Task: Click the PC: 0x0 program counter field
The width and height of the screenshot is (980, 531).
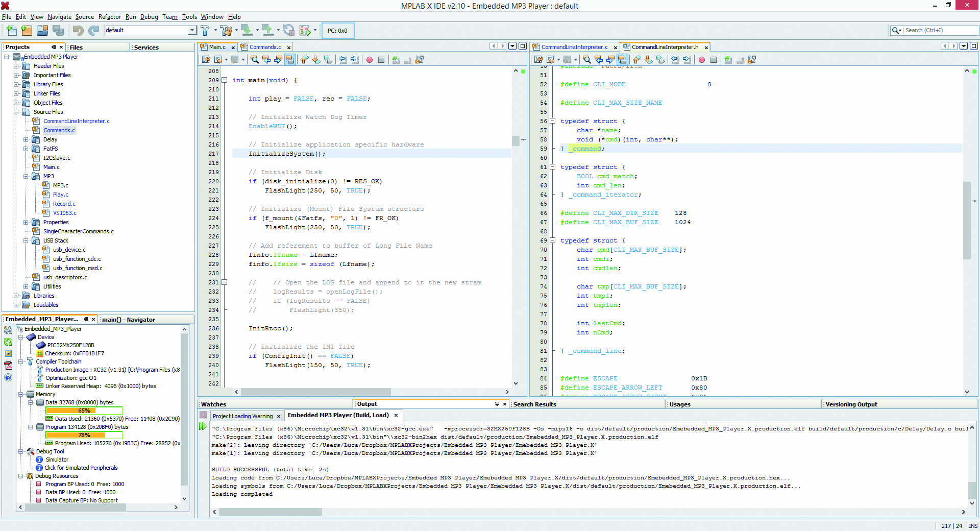Action: [x=337, y=31]
